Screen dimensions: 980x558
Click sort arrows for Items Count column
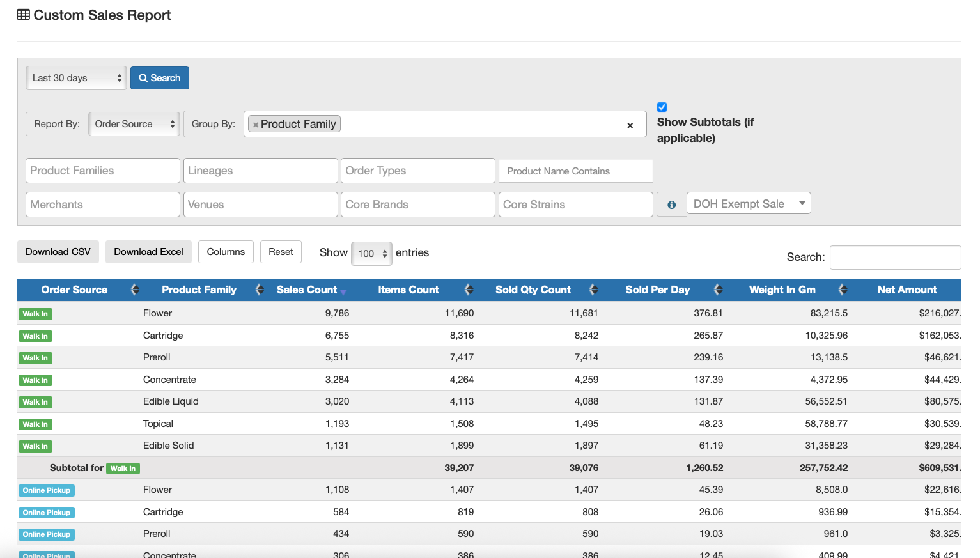(469, 290)
